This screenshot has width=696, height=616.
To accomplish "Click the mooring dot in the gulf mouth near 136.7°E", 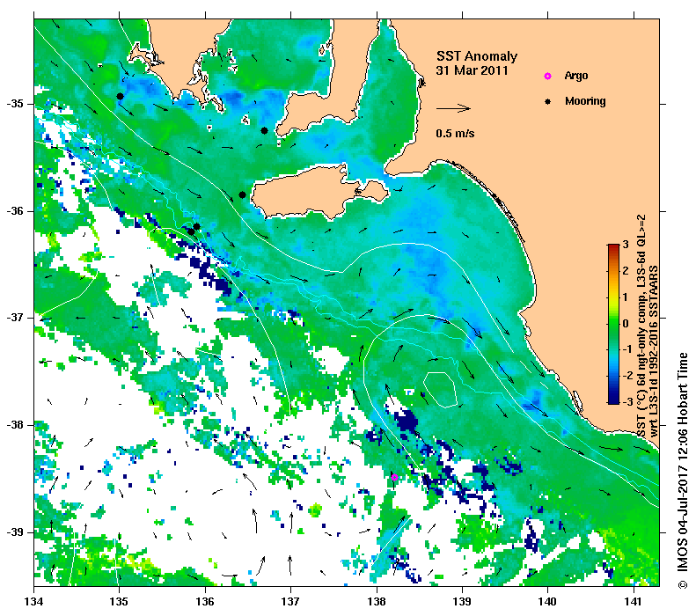I will click(x=264, y=130).
